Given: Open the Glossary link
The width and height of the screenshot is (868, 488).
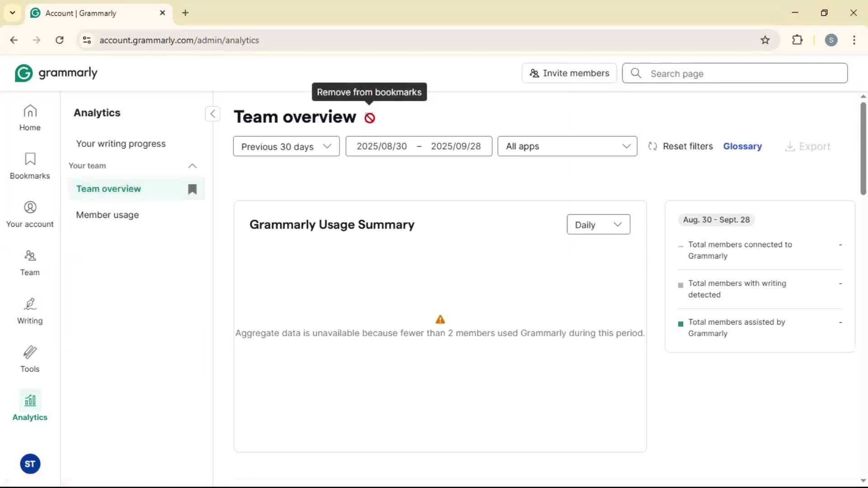Looking at the screenshot, I should (742, 146).
